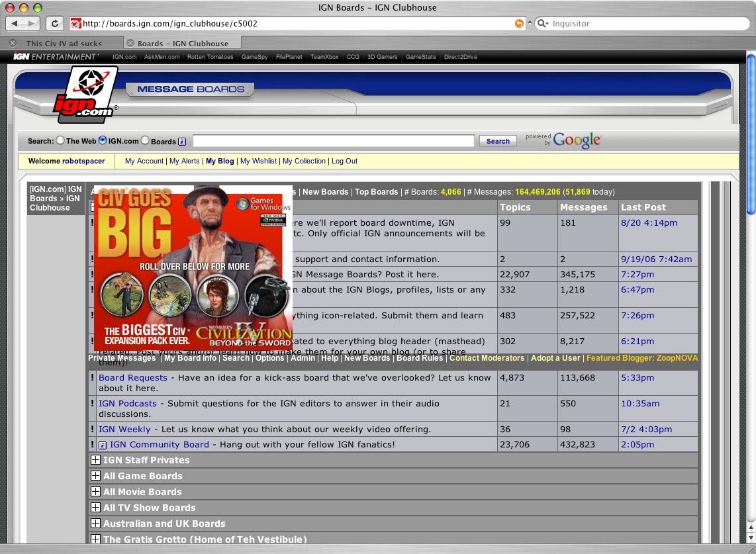The image size is (756, 554).
Task: Close the 'This Civ IV ad sucks' tab
Action: coord(13,43)
